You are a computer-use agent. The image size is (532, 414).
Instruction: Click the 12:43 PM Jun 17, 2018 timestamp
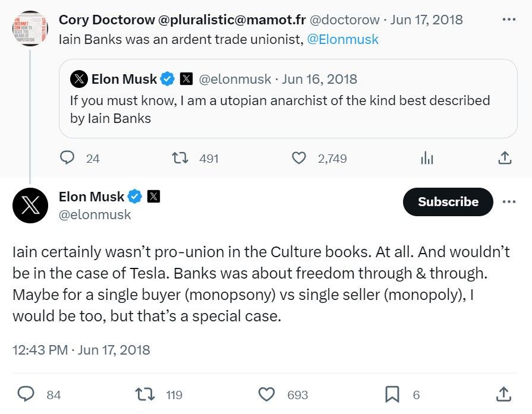81,350
